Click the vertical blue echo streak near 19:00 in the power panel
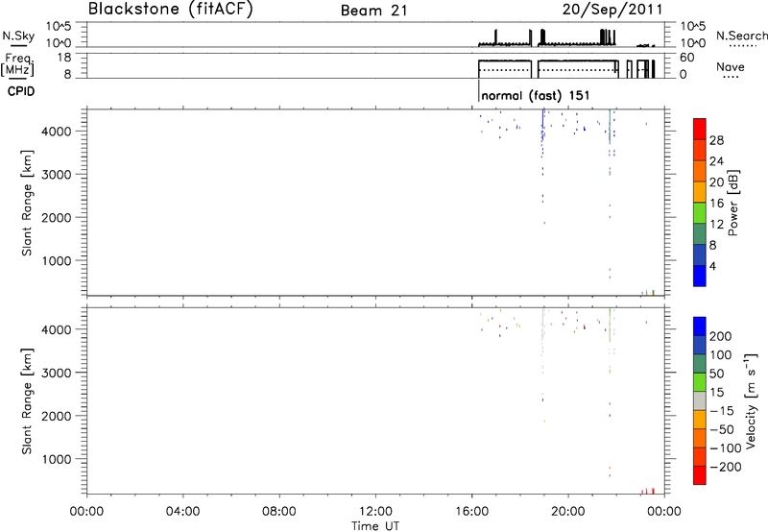This screenshot has width=768, height=532. click(543, 125)
